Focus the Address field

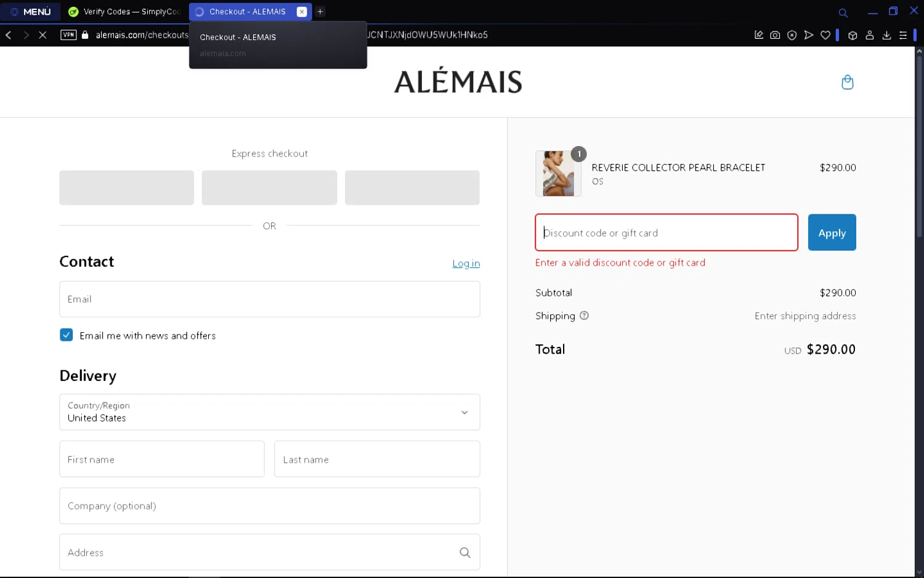click(269, 552)
